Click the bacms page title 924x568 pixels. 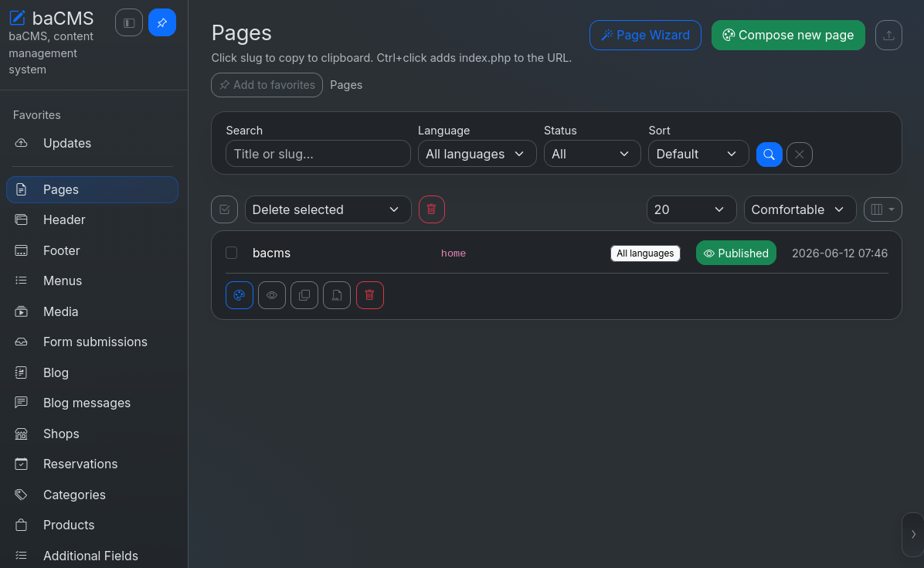tap(271, 253)
